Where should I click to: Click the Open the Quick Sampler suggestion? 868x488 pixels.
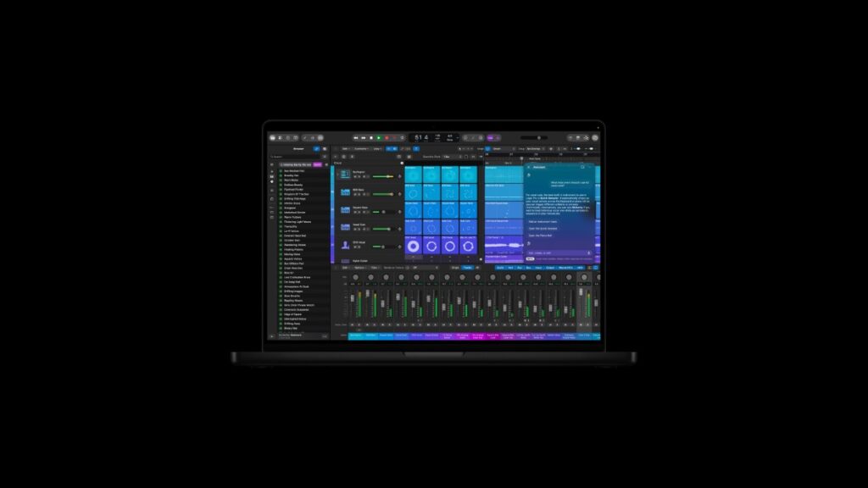coord(543,229)
